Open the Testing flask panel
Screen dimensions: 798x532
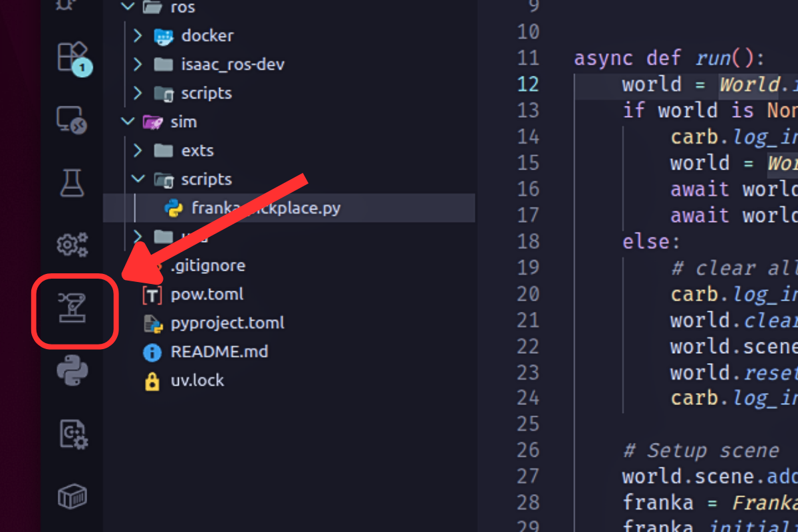(73, 183)
